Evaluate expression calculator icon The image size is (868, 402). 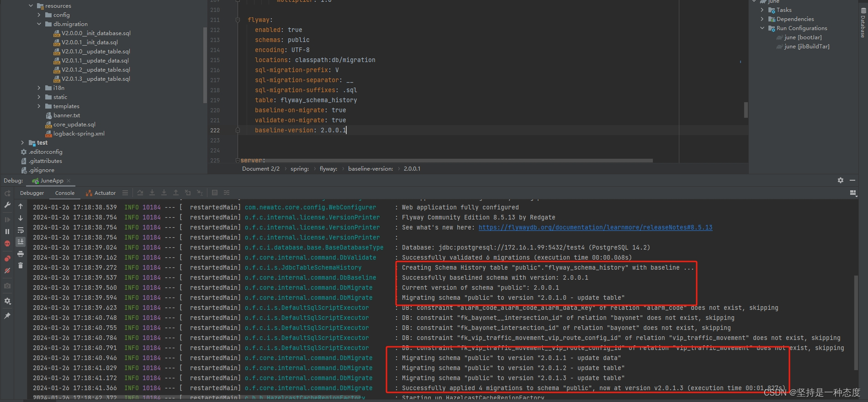(215, 193)
